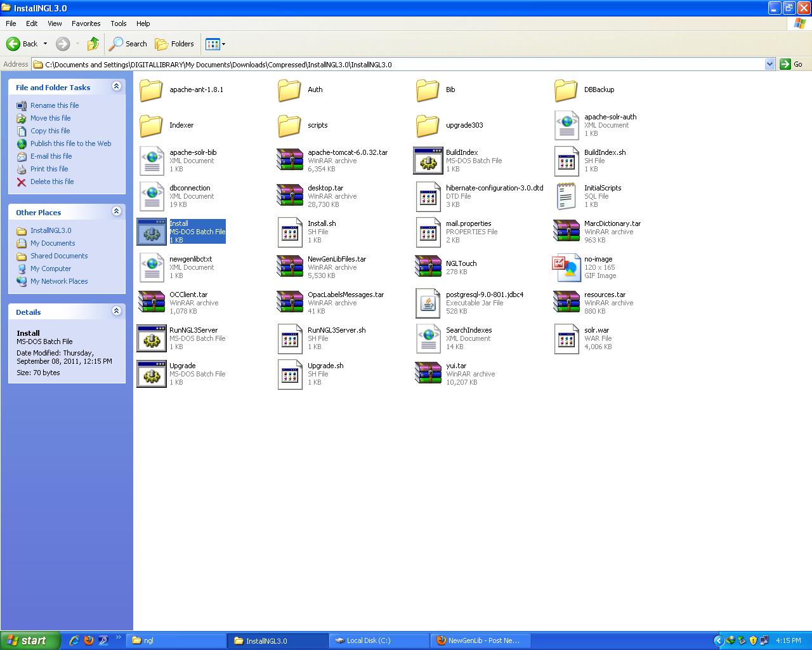The width and height of the screenshot is (812, 650).
Task: Select the apache-ant-1.8.1 folder icon
Action: point(152,90)
